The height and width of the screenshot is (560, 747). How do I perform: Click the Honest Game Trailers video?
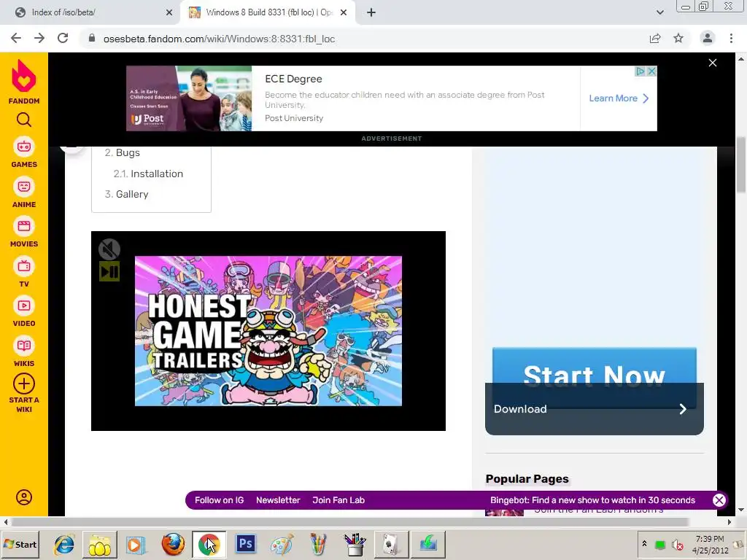(x=268, y=331)
